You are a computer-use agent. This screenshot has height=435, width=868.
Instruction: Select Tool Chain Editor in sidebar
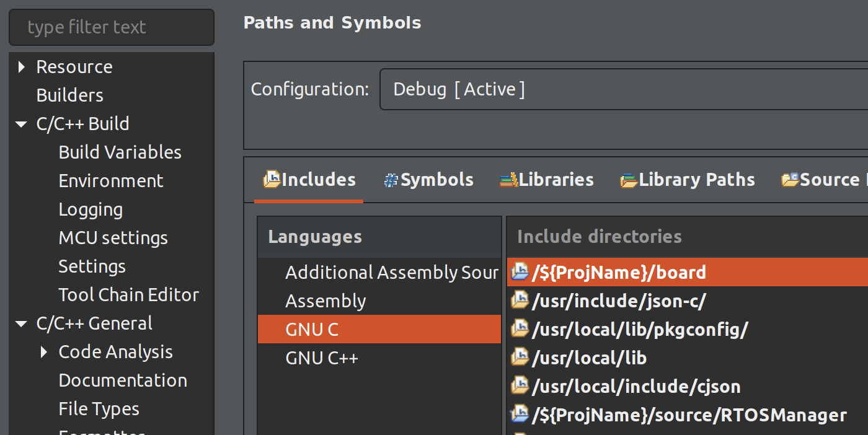click(x=128, y=295)
